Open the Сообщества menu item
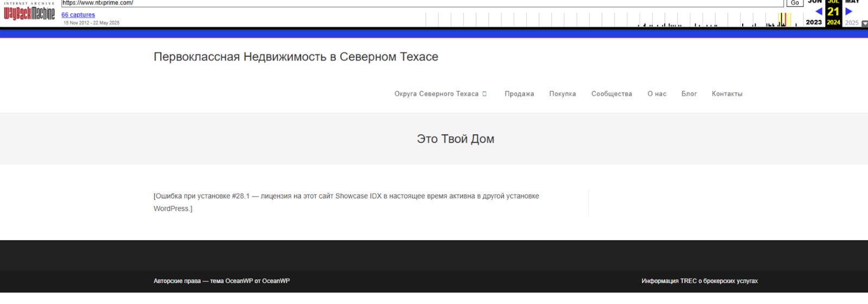 click(611, 94)
